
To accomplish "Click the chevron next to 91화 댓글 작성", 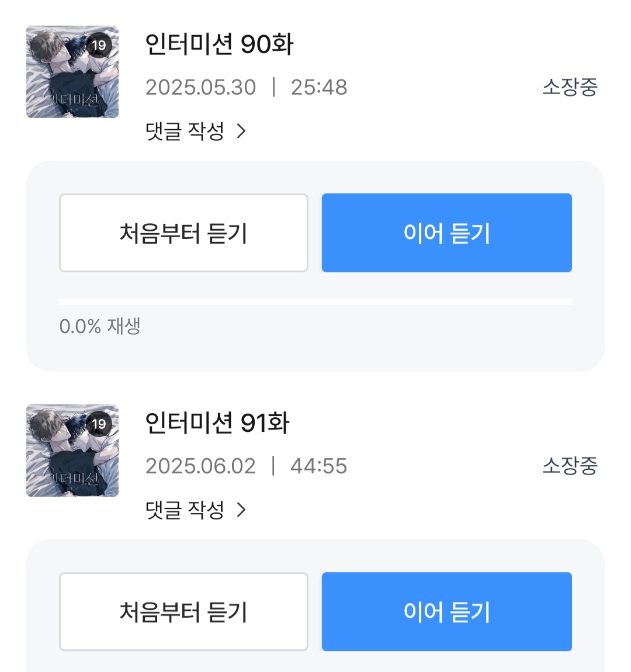I will click(241, 510).
